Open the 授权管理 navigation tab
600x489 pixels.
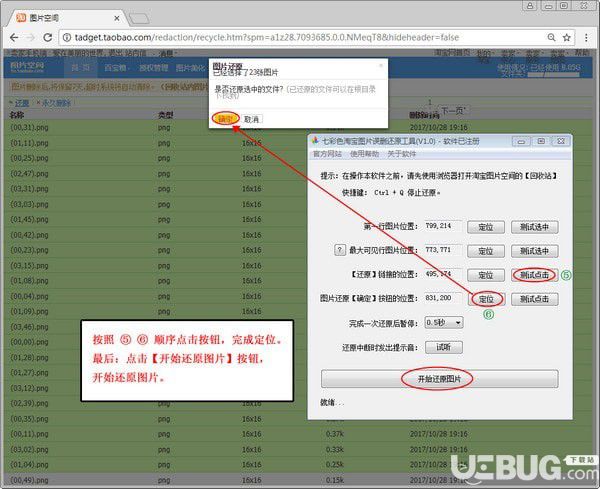[153, 68]
